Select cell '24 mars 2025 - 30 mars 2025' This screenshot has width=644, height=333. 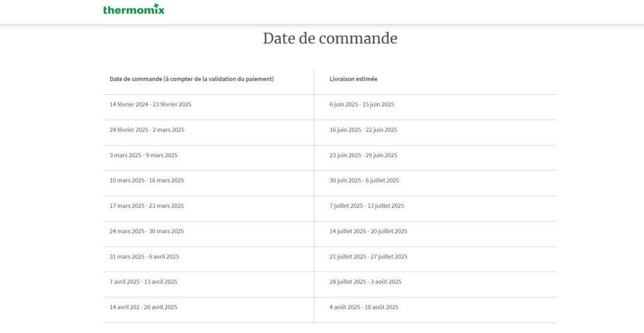[x=147, y=231]
